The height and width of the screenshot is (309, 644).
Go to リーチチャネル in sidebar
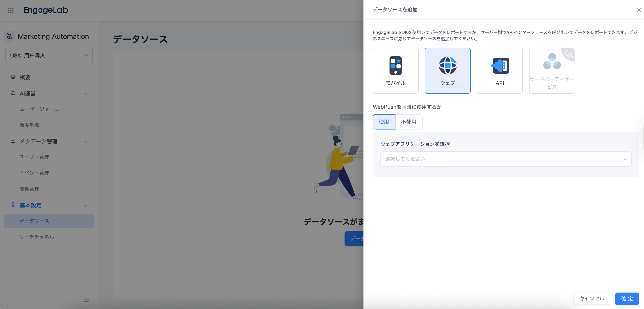(x=37, y=237)
